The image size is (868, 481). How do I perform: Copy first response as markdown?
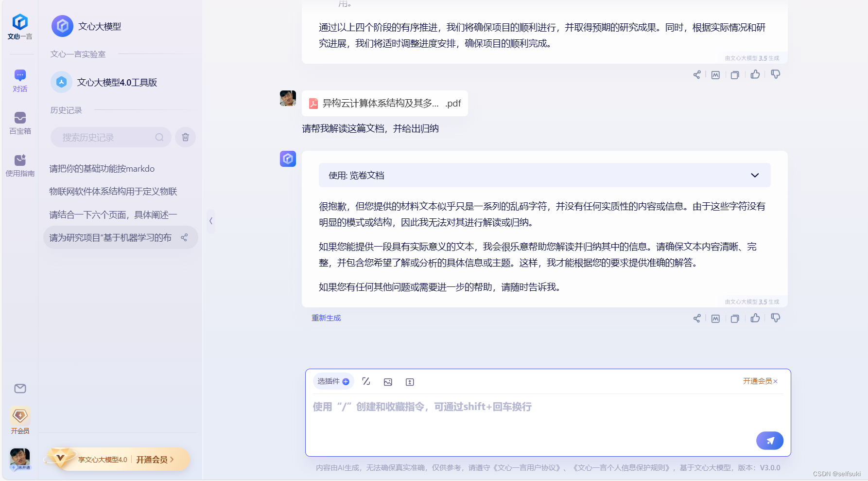(715, 75)
